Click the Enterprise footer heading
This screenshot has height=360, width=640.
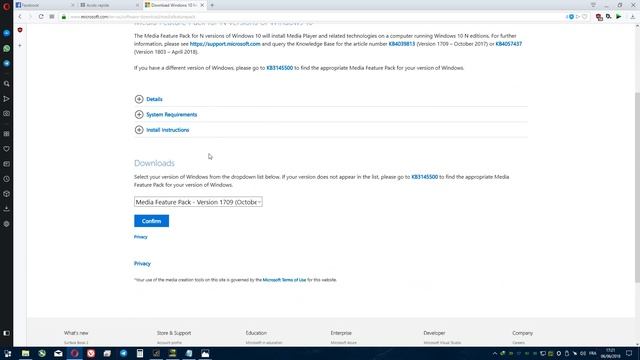(341, 333)
